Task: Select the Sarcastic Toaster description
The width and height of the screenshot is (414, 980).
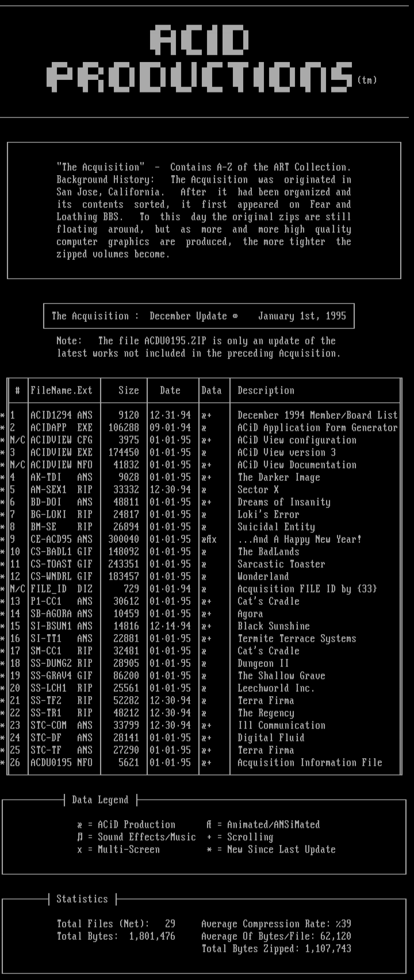Action: [281, 564]
